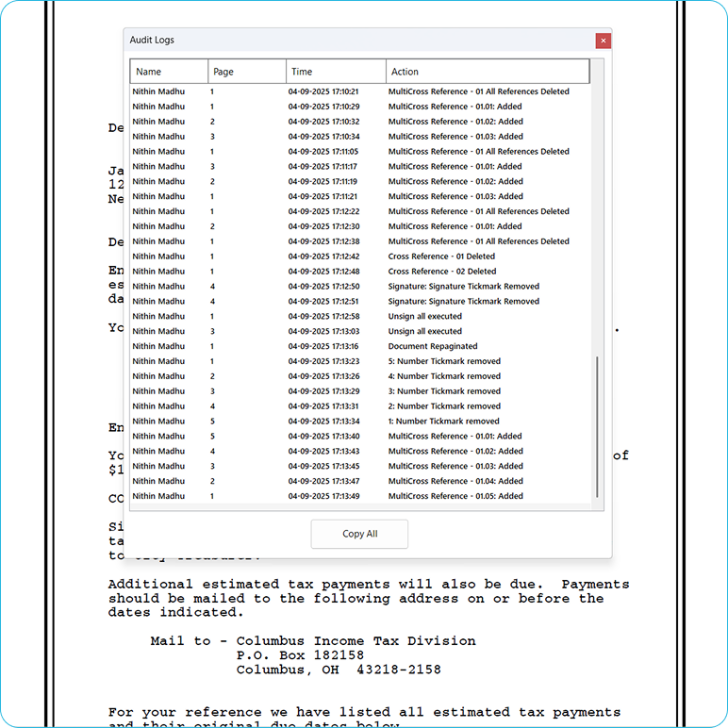The image size is (728, 728).
Task: Select the Unsign all executed 17:13:03 row
Action: (x=425, y=331)
